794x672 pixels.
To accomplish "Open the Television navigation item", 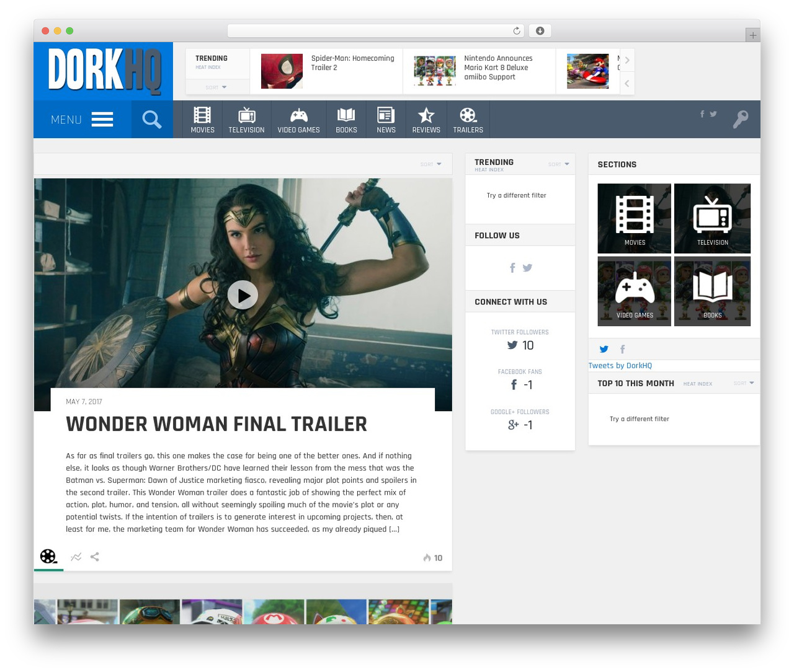I will 246,120.
